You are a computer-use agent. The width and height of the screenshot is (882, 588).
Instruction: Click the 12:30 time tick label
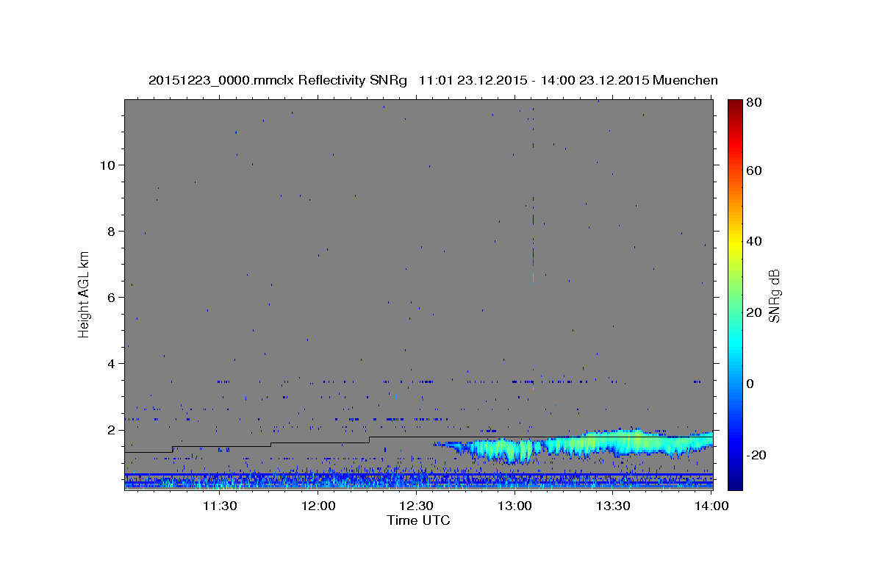pos(416,506)
